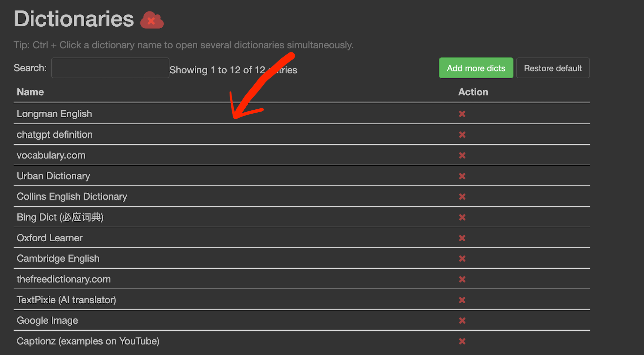Open the Longman English dictionary name
This screenshot has width=644, height=355.
coord(54,114)
